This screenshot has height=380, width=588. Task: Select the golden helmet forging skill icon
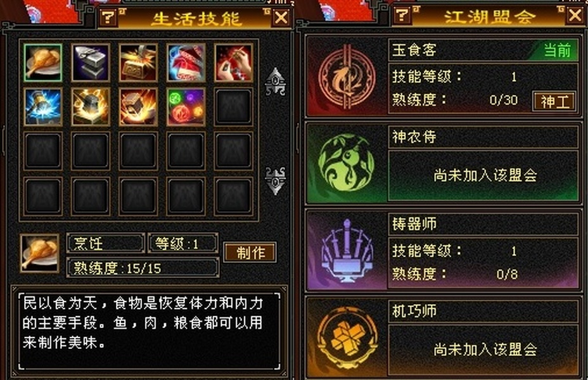pyautogui.click(x=91, y=107)
